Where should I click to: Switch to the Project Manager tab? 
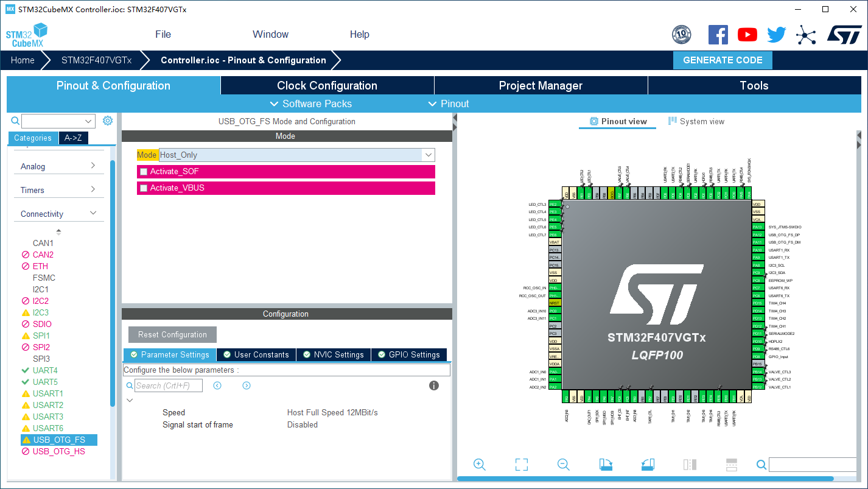(x=541, y=85)
